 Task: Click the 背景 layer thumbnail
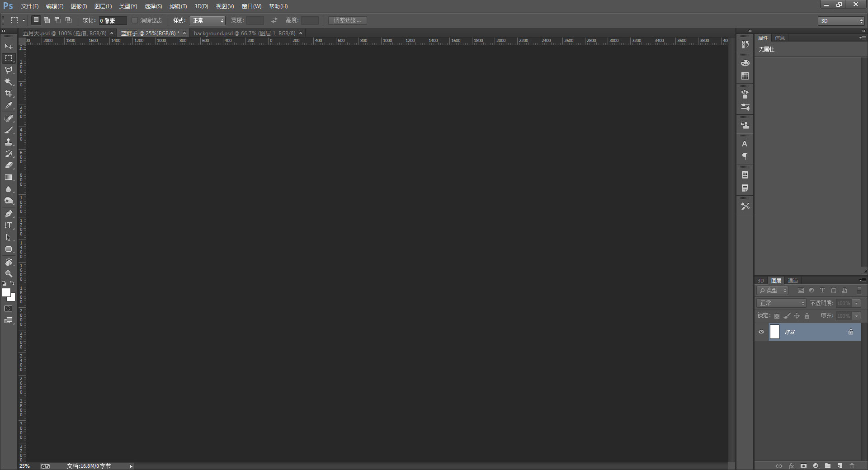(x=775, y=332)
